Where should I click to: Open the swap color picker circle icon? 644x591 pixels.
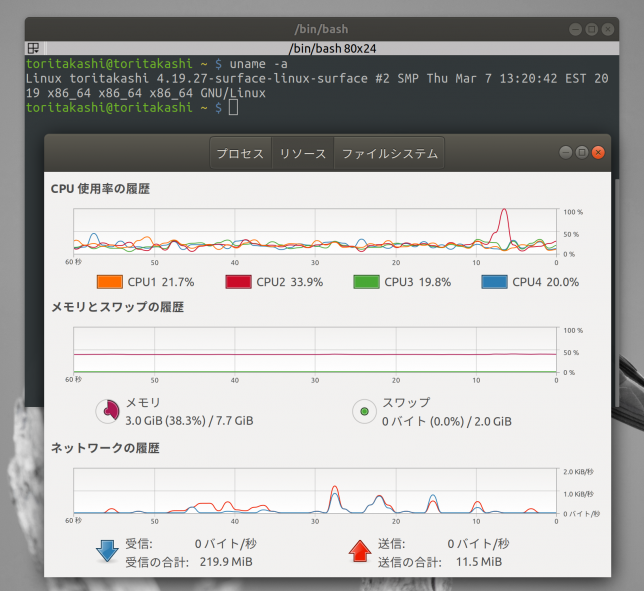364,411
